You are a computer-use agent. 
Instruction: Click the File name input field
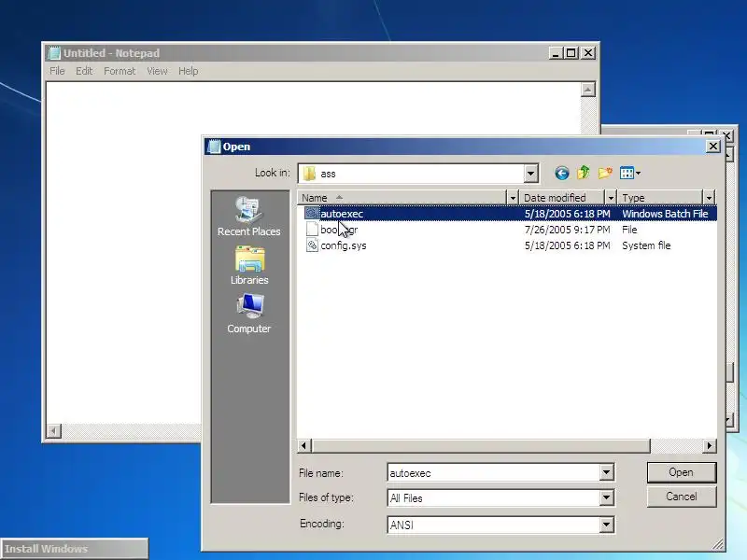click(494, 473)
